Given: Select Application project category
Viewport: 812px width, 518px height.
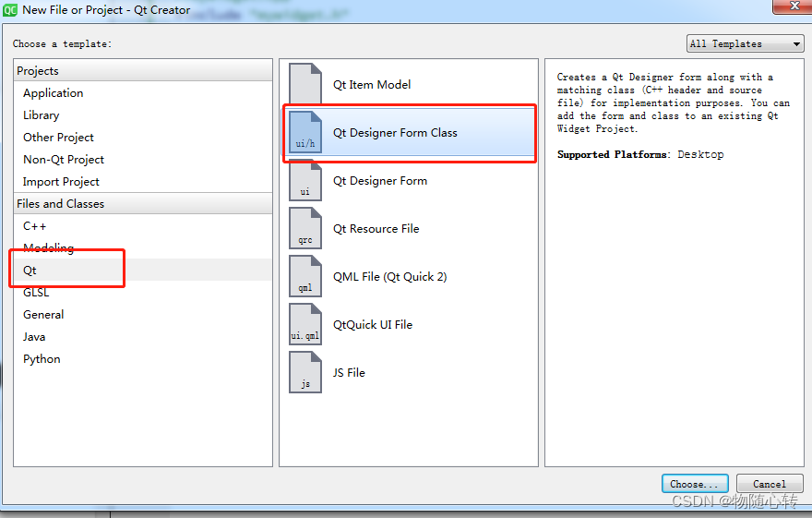Looking at the screenshot, I should tap(142, 92).
